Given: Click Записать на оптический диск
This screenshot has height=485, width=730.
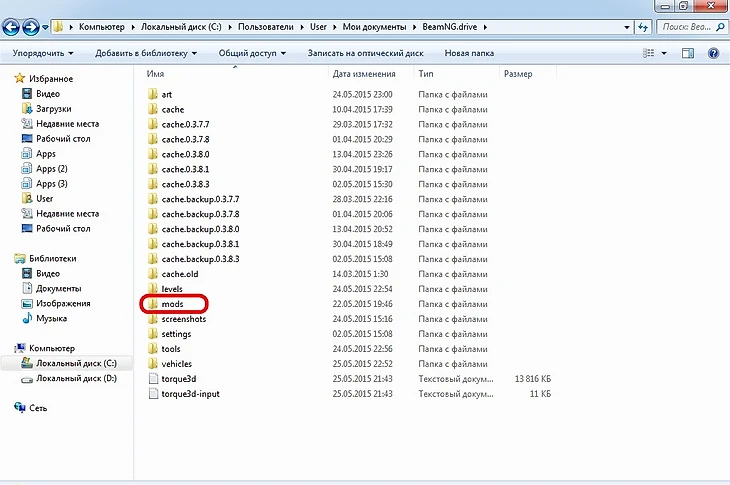Looking at the screenshot, I should [366, 53].
